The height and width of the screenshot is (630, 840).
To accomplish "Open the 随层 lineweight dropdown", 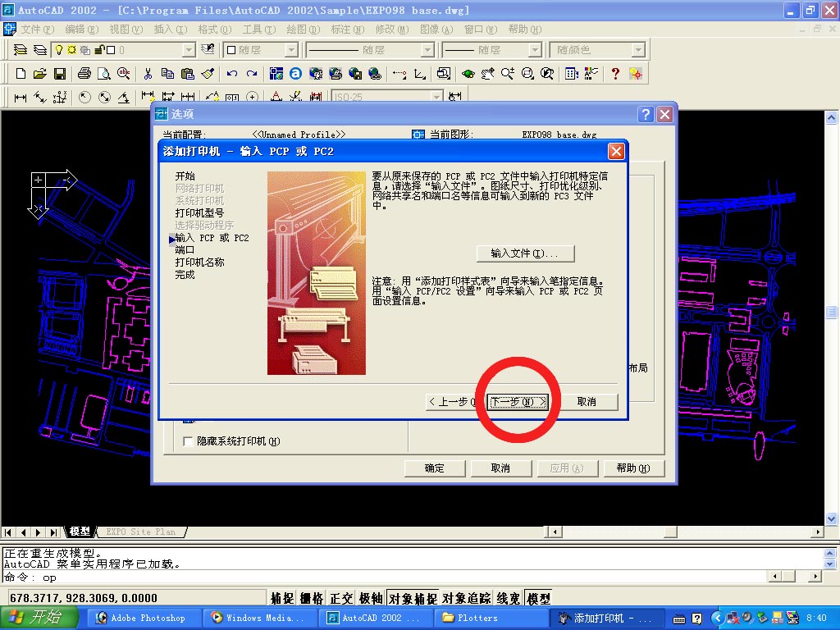I will [x=535, y=50].
